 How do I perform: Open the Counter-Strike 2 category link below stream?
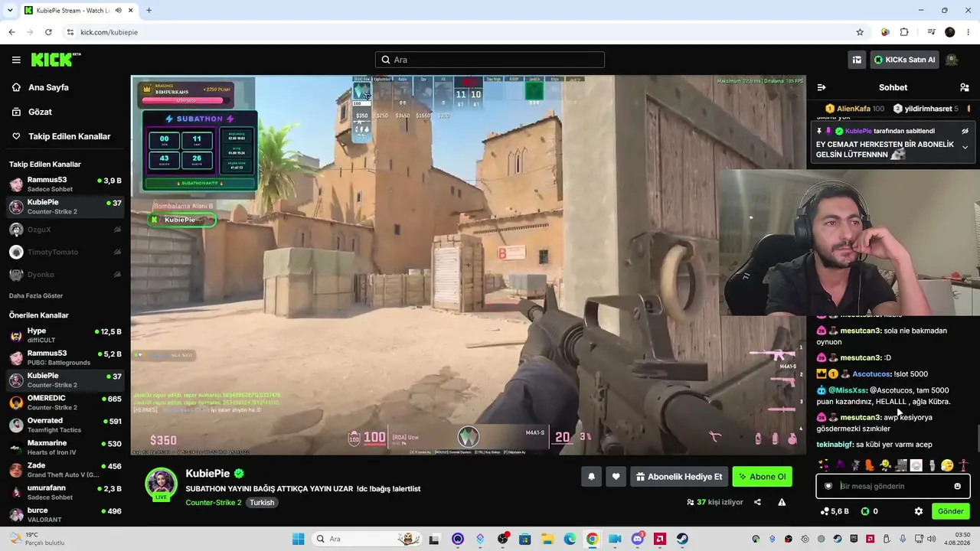coord(214,503)
